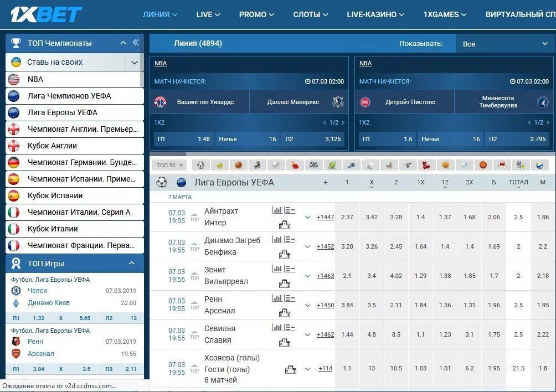Open the СЛОТЫ menu
556x392 pixels.
(x=310, y=14)
